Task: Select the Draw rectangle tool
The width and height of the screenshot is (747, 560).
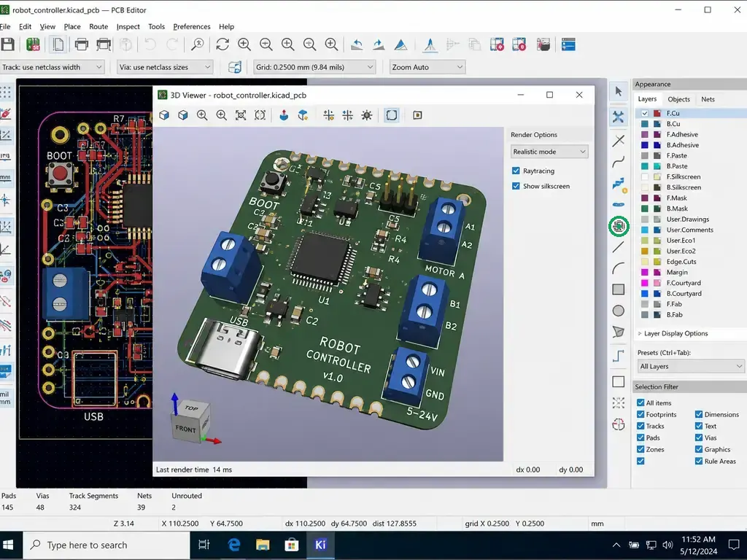Action: (619, 289)
